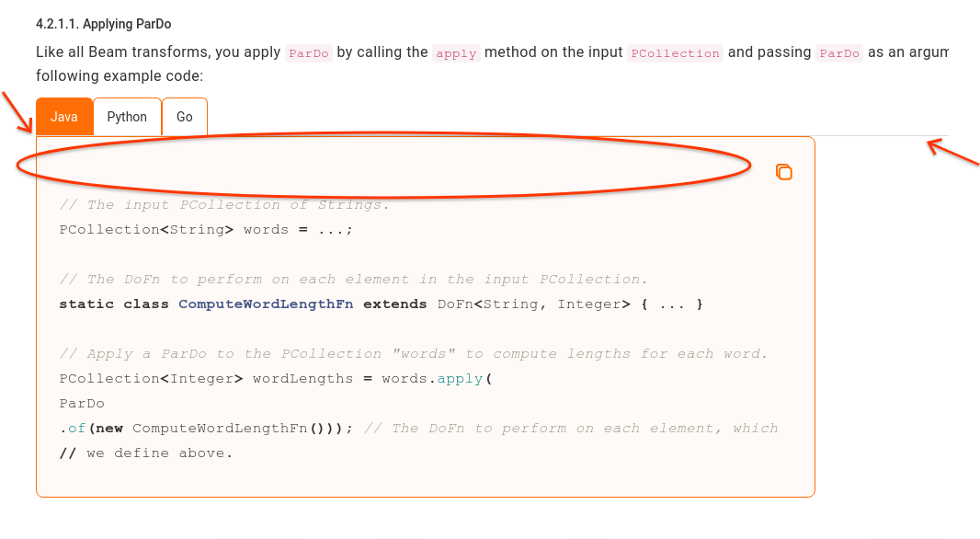Click the inline PCollection code term
The width and height of the screenshot is (980, 539).
675,53
